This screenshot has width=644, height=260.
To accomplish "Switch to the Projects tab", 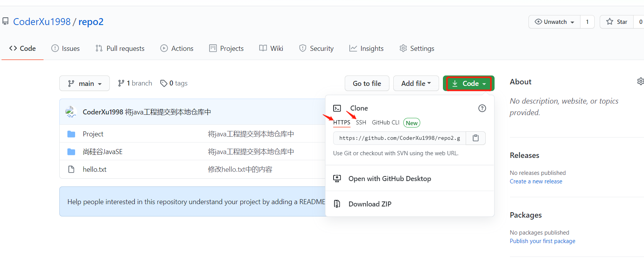I will [x=226, y=48].
